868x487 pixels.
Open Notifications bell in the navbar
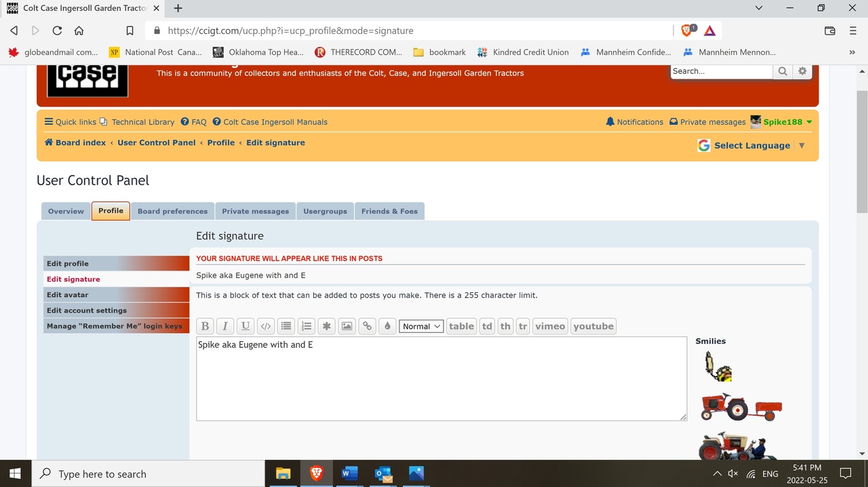tap(634, 122)
